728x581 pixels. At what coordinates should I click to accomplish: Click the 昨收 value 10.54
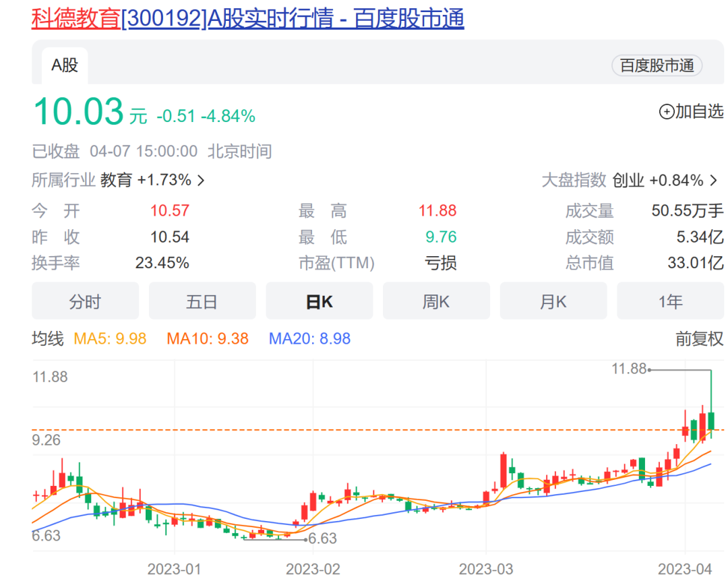[x=169, y=237]
